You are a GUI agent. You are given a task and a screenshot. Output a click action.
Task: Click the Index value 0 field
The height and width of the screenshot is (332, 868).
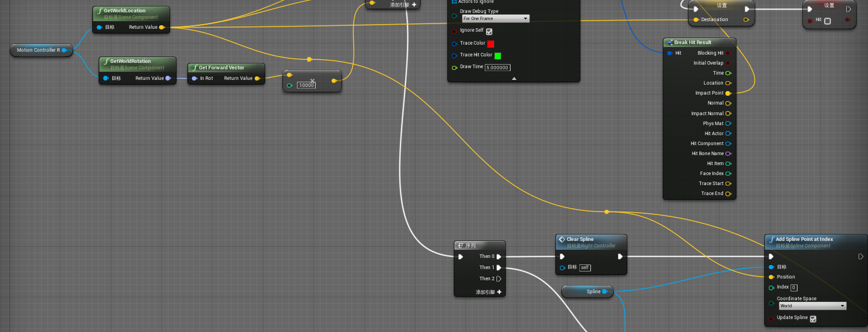[x=794, y=287]
